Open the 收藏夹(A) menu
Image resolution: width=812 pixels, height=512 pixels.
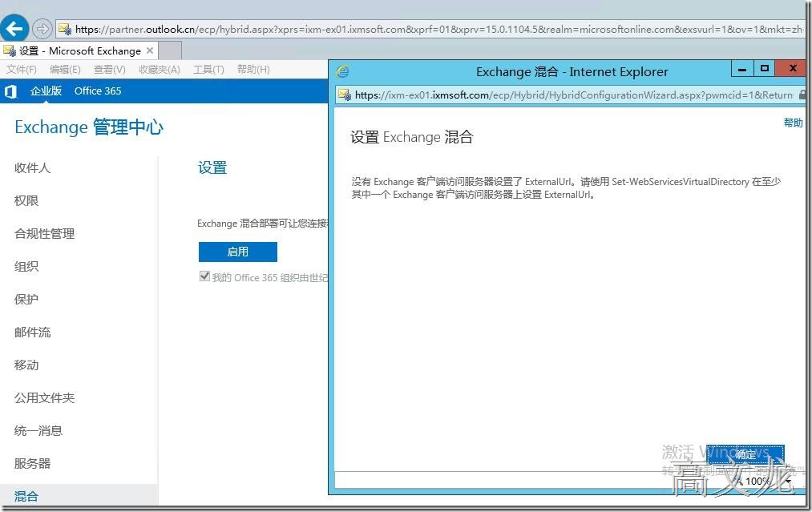click(x=159, y=70)
